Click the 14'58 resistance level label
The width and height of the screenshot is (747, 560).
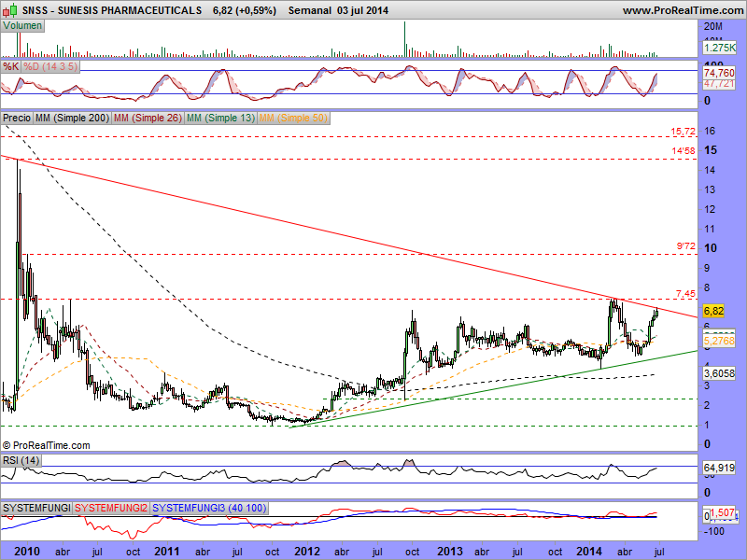[684, 150]
